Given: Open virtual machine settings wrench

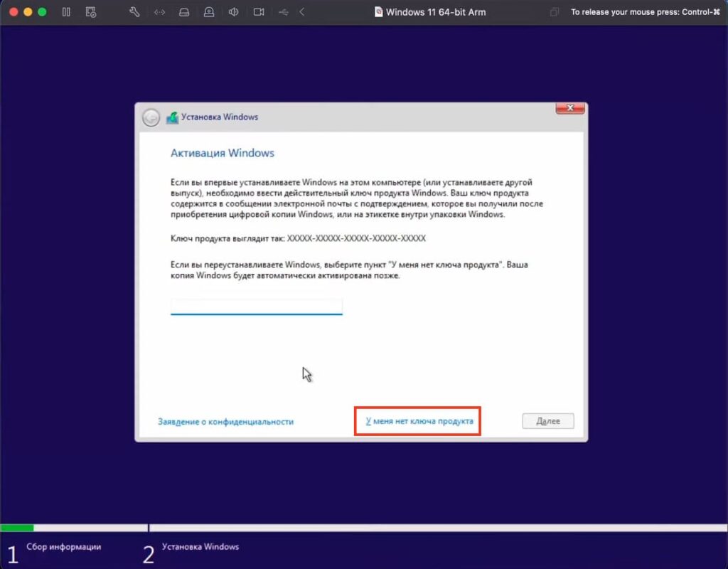Looking at the screenshot, I should click(x=134, y=12).
